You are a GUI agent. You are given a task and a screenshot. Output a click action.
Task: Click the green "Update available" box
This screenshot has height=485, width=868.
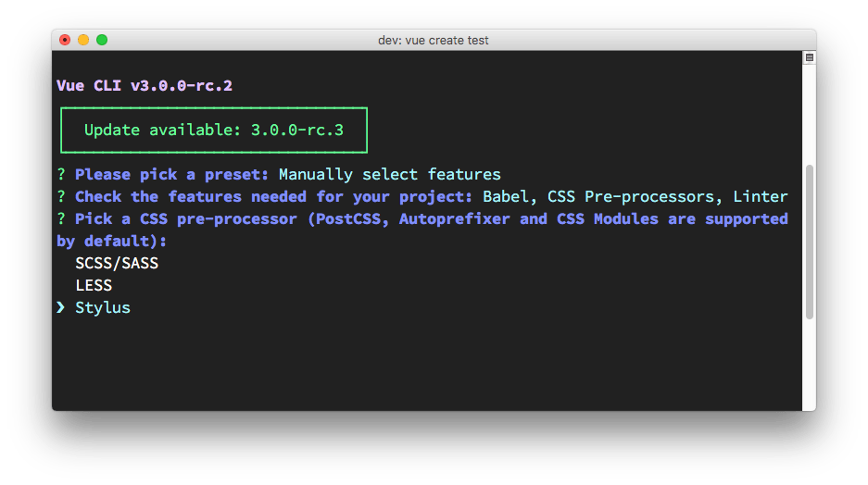[214, 130]
